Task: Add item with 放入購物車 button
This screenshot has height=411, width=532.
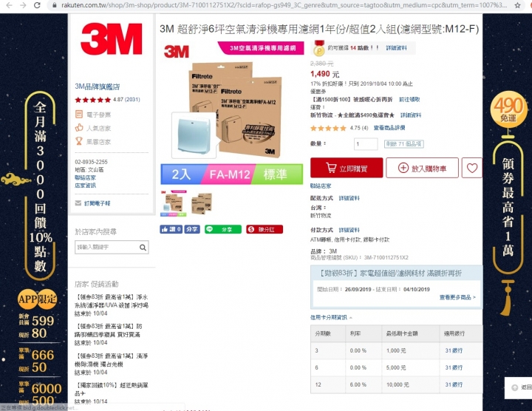Action: [x=422, y=168]
